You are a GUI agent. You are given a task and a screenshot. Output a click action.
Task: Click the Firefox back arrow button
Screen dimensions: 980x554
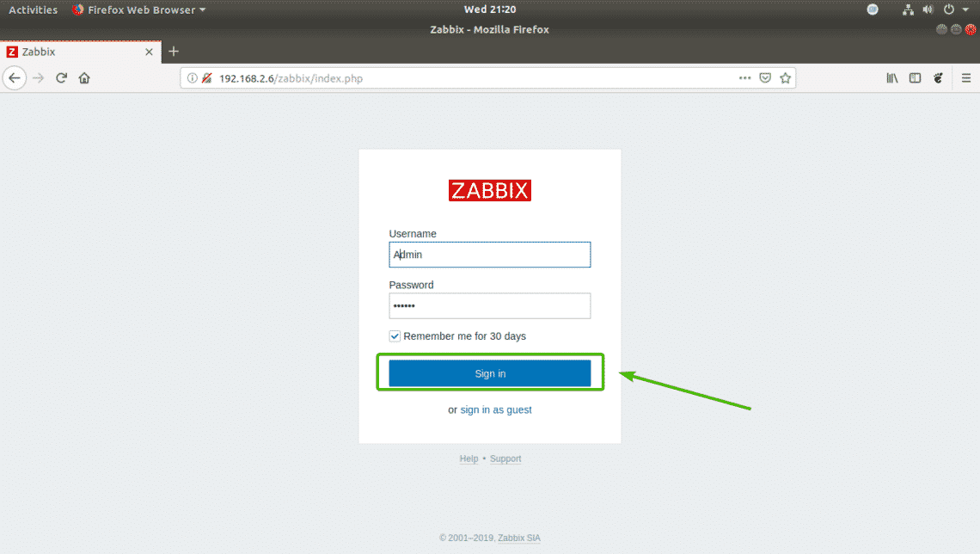click(x=15, y=78)
